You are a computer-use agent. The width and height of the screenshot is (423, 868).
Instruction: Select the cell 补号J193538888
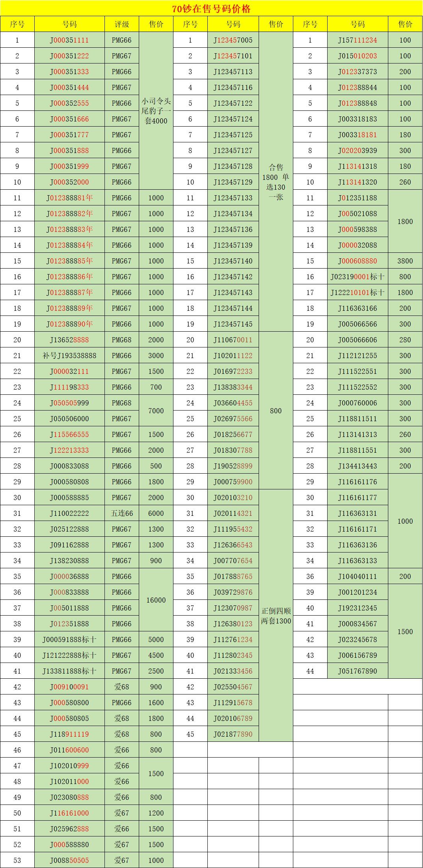tap(69, 356)
